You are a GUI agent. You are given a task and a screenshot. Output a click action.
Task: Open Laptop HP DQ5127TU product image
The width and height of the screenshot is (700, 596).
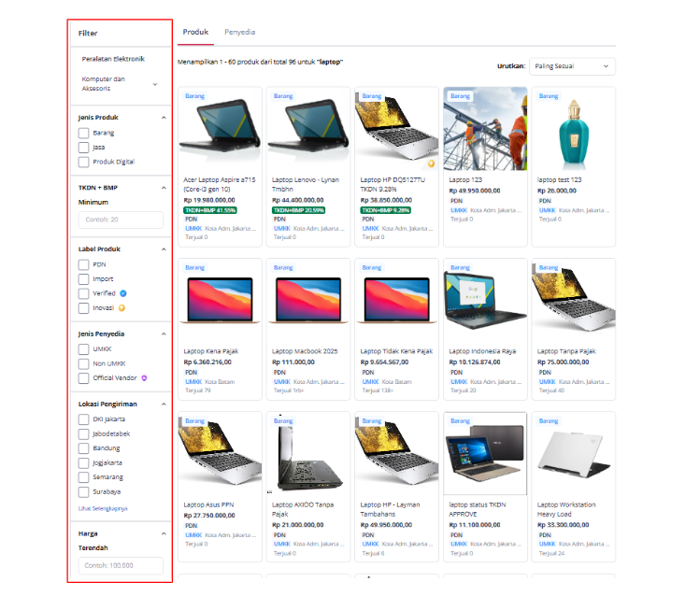click(x=396, y=129)
